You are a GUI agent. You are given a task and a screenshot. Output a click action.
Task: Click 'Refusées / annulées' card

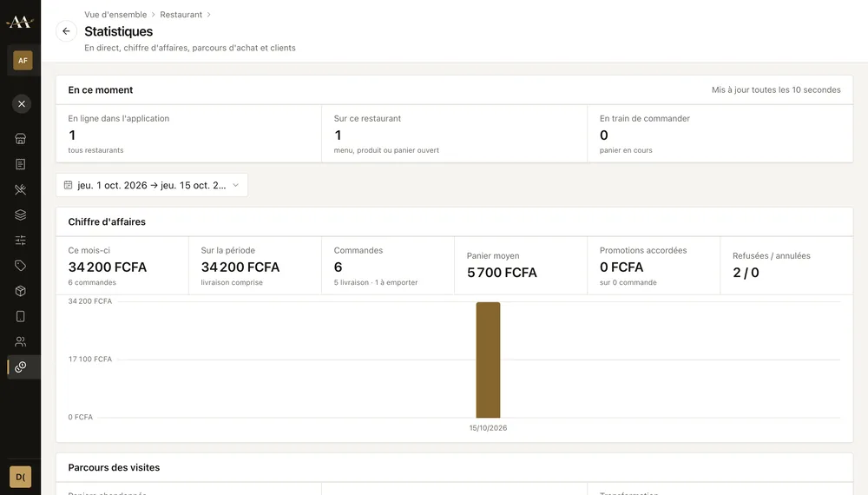coord(786,266)
